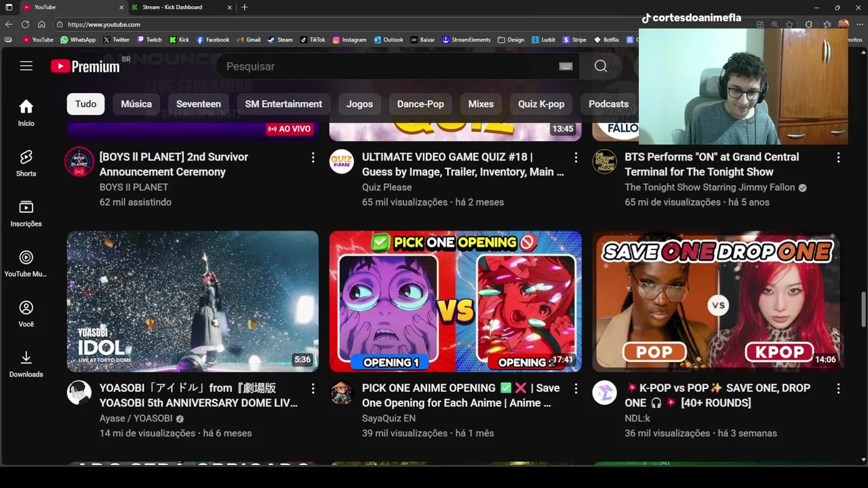The height and width of the screenshot is (488, 868).
Task: Select the SM Entertainment filter chip
Action: [283, 104]
